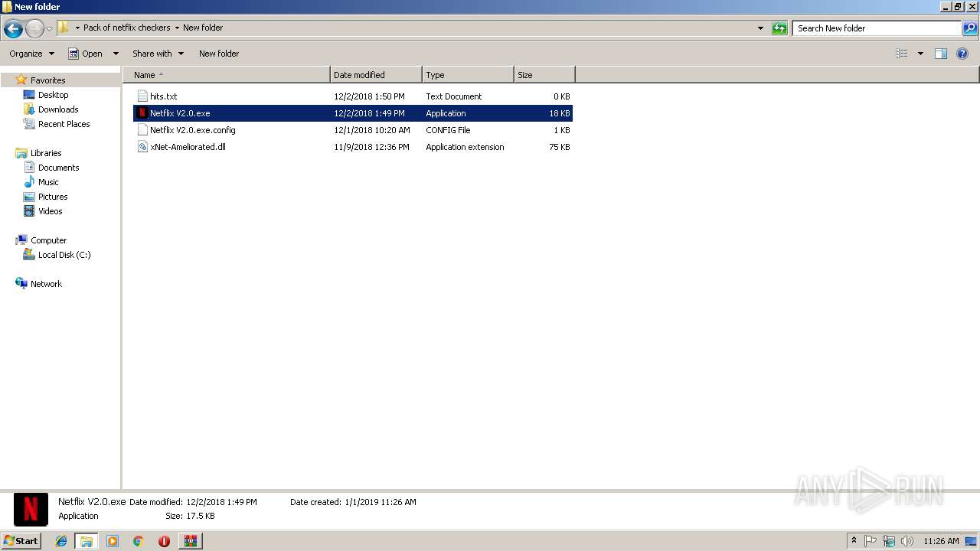
Task: Expand the Pack of netflix checkers breadcrumb arrow
Action: [177, 28]
